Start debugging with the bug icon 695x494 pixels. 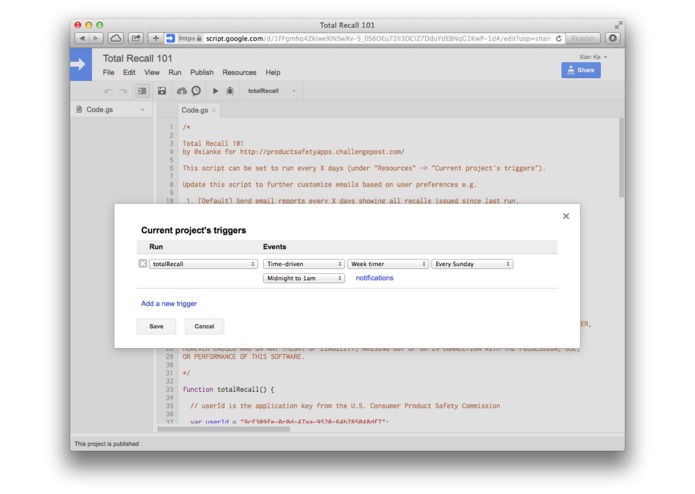(230, 91)
